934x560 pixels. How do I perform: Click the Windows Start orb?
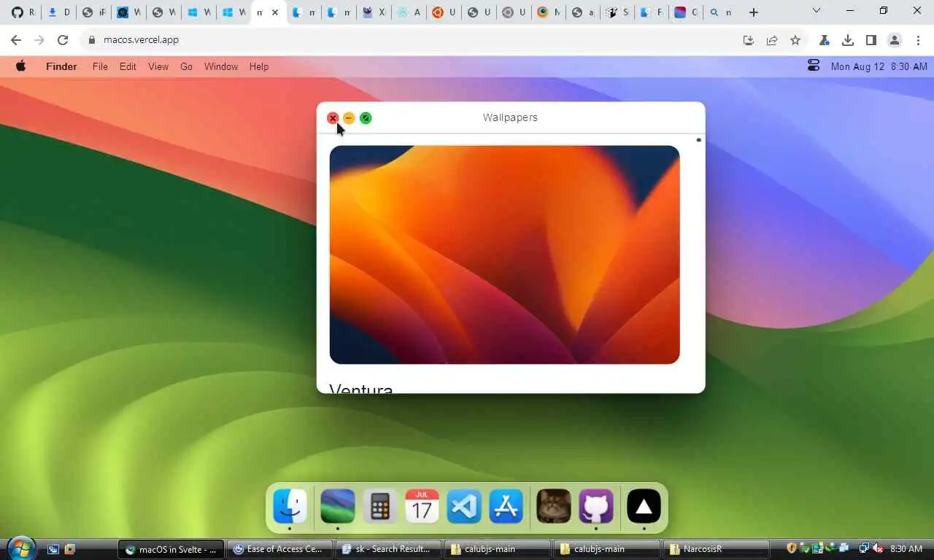(21, 548)
